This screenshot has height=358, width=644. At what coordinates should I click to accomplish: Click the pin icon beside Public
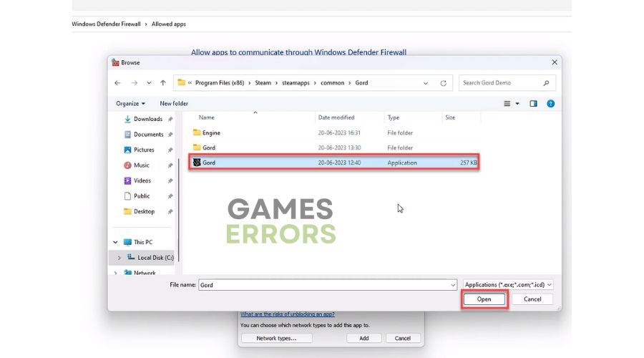170,196
